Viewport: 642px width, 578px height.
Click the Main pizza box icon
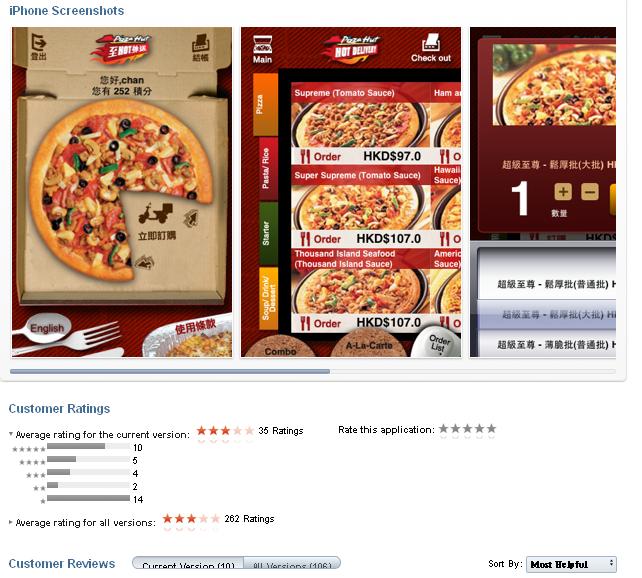pos(262,45)
